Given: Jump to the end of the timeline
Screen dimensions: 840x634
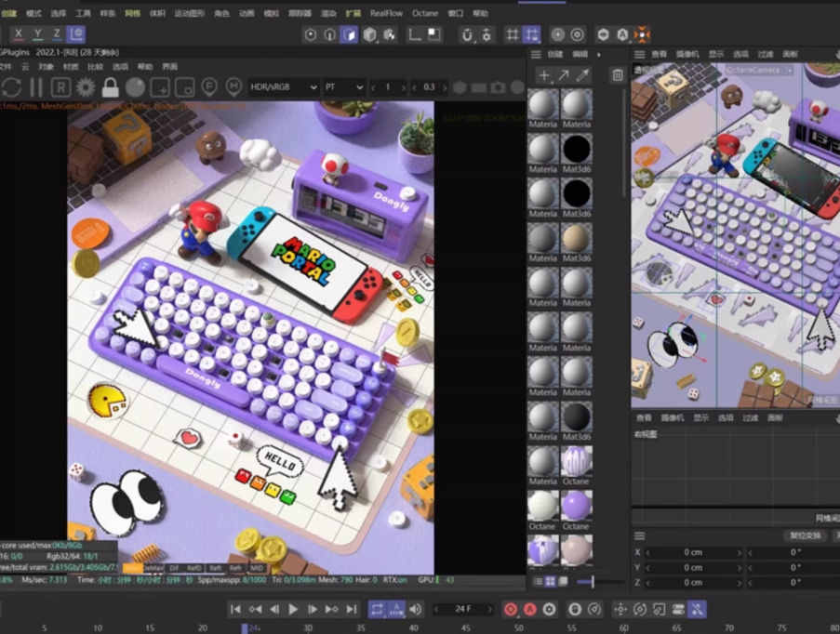Looking at the screenshot, I should [351, 609].
